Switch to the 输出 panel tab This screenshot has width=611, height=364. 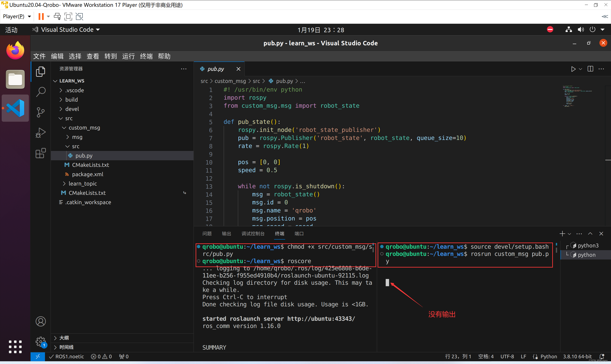(226, 234)
